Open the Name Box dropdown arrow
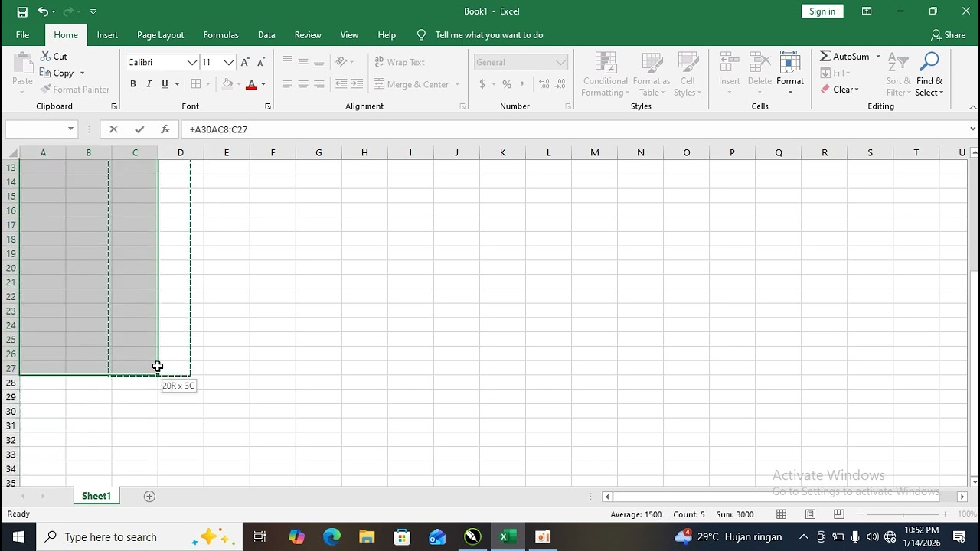This screenshot has height=551, width=980. [x=70, y=129]
